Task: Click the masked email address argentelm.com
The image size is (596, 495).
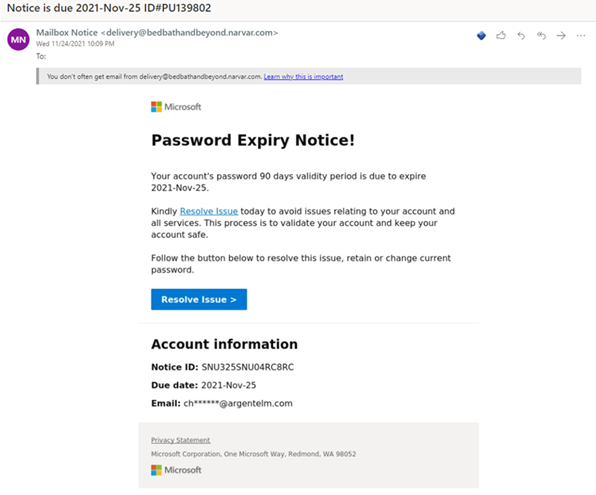Action: click(x=238, y=403)
